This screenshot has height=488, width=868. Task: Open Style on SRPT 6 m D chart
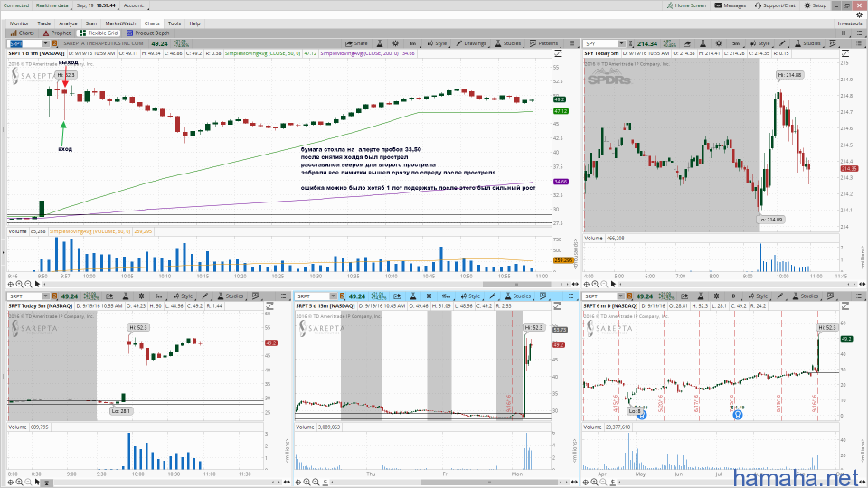pos(758,296)
